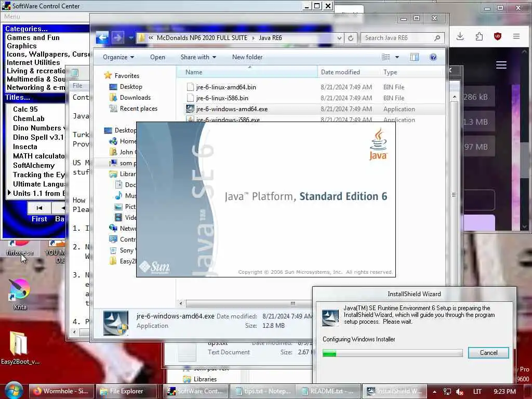
Task: Click the InstallShield progress bar
Action: coord(393,353)
